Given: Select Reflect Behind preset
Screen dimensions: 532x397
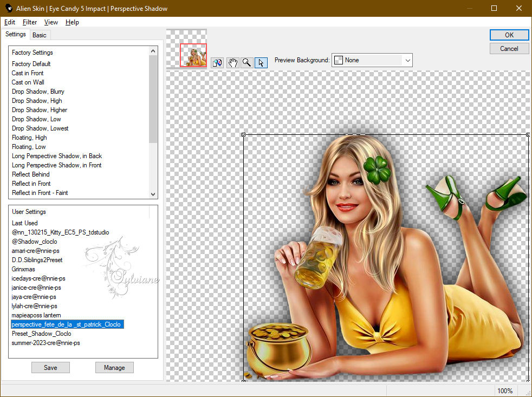Looking at the screenshot, I should pos(30,174).
